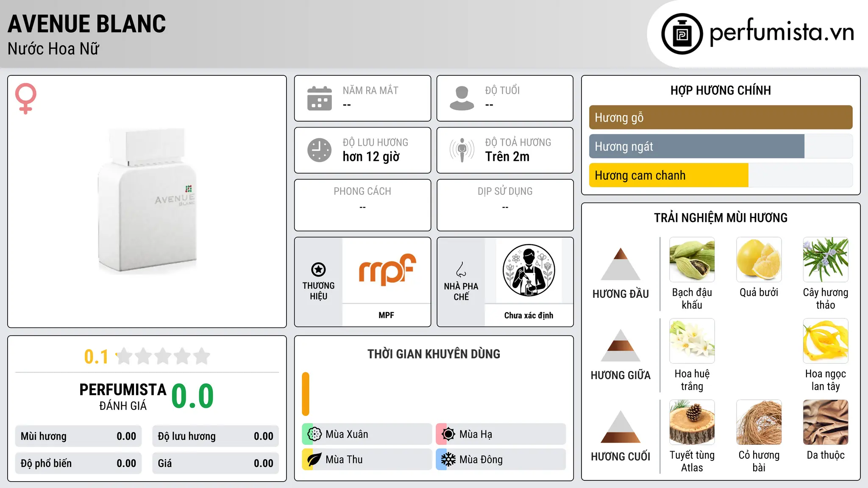The width and height of the screenshot is (868, 488).
Task: Select the Mùa Đông season label
Action: tap(481, 460)
